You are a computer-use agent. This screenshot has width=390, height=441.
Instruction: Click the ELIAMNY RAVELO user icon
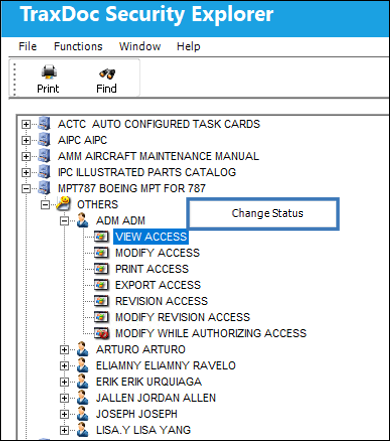pos(83,365)
